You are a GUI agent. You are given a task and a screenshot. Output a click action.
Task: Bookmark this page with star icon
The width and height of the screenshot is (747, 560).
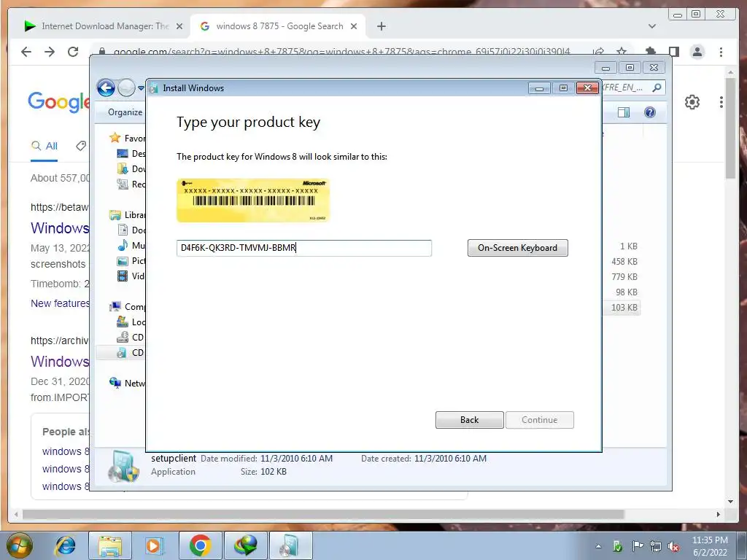622,51
